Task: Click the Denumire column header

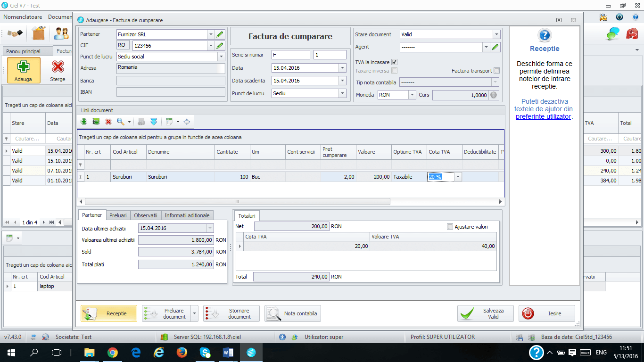Action: (180, 152)
